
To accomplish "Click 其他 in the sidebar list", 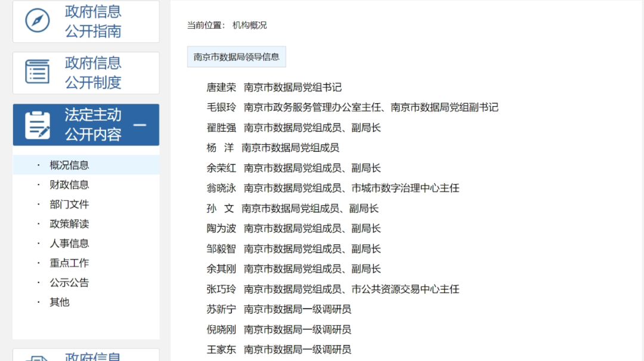I will click(x=60, y=302).
